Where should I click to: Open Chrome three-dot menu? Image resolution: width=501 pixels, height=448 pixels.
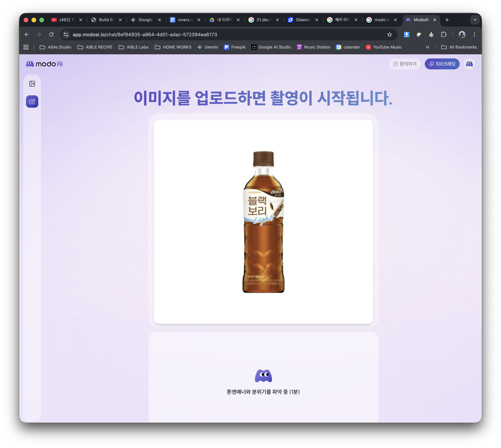474,35
